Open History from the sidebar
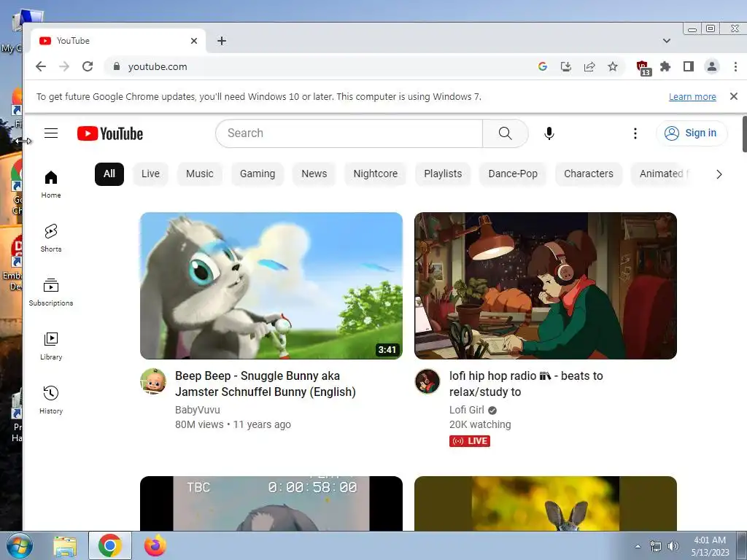Viewport: 747px width, 560px height. tap(51, 400)
